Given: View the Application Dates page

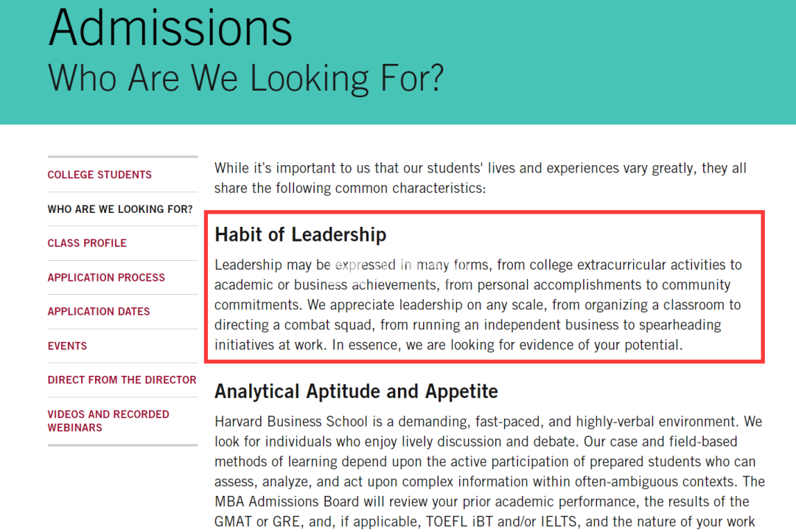Looking at the screenshot, I should point(99,312).
